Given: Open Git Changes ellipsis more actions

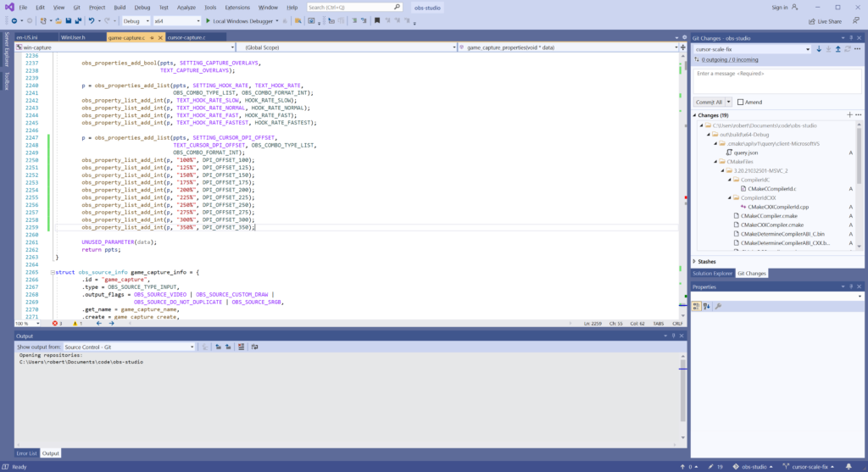Looking at the screenshot, I should tap(858, 49).
